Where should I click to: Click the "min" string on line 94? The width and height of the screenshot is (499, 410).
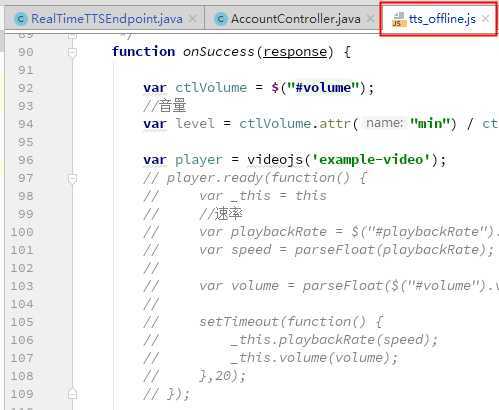pyautogui.click(x=430, y=124)
